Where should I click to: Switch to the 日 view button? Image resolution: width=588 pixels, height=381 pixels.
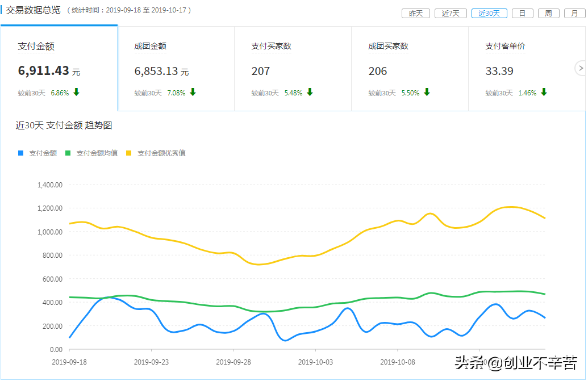[522, 14]
